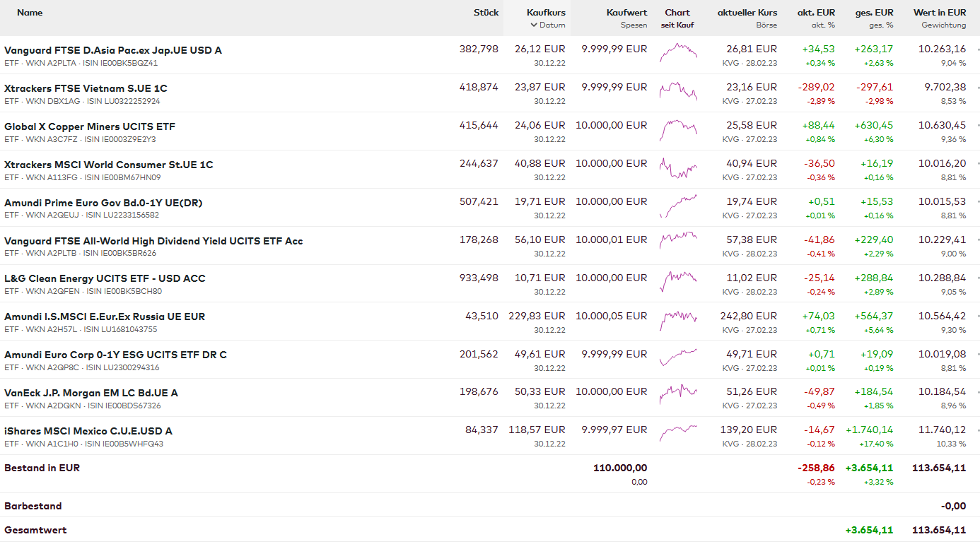Open the Amundi Euro Corp 0-1Y sparkline
This screenshot has width=980, height=544.
pos(678,356)
